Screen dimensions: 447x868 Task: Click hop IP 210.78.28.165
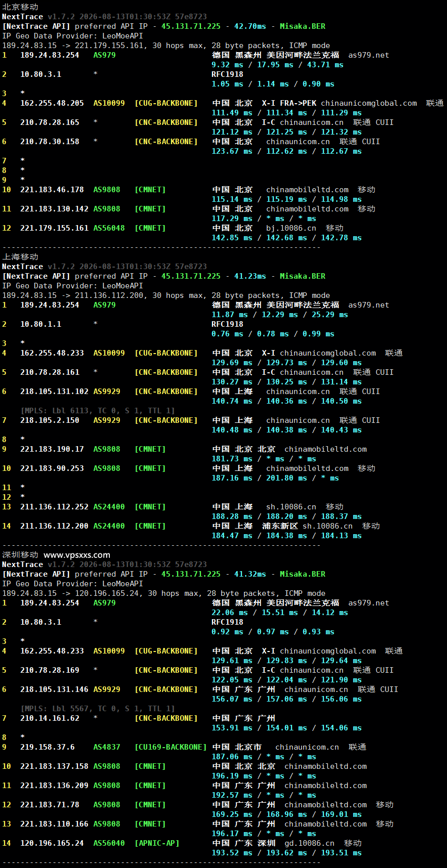pyautogui.click(x=50, y=122)
